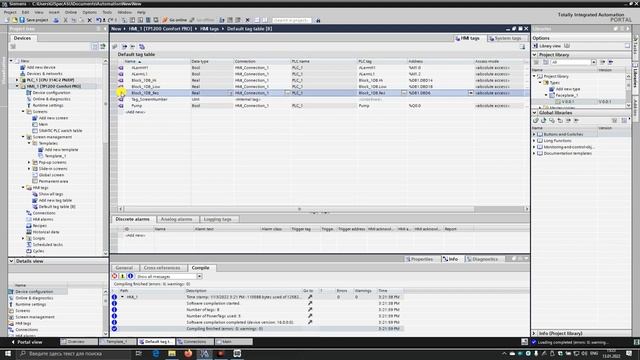The height and width of the screenshot is (360, 640).
Task: Expand Buttons and Switches library
Action: point(534,134)
